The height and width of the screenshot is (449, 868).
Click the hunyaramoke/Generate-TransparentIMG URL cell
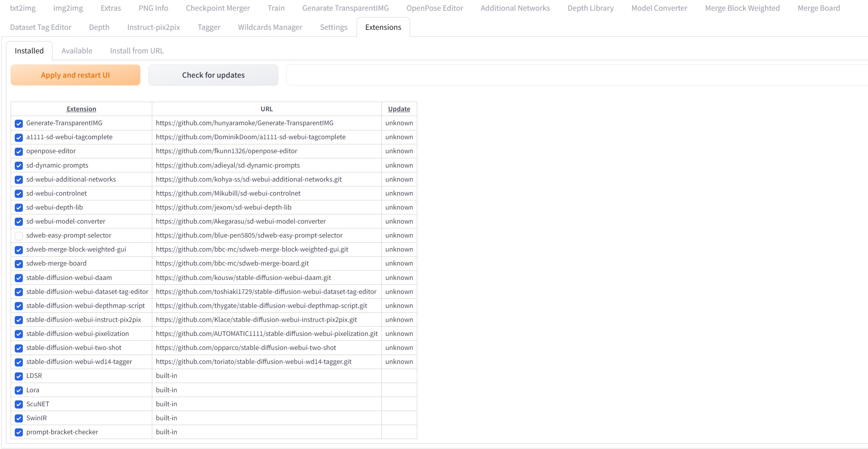point(267,123)
